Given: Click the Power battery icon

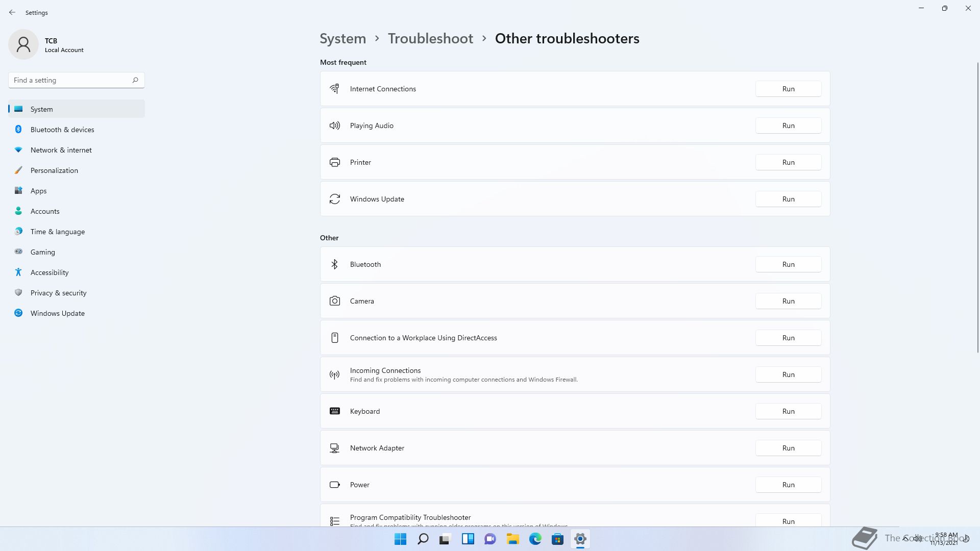Looking at the screenshot, I should [334, 485].
